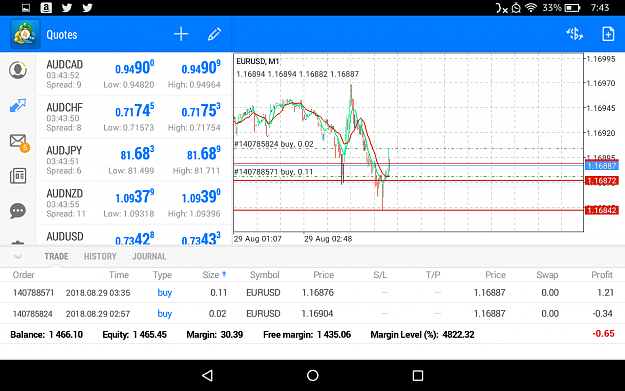Select order 140785824 row

312,314
